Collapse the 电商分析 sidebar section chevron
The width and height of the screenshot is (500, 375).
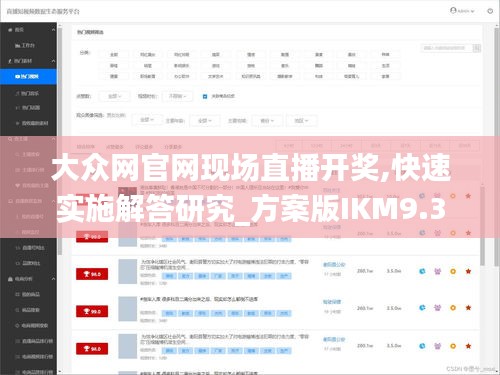tap(53, 279)
